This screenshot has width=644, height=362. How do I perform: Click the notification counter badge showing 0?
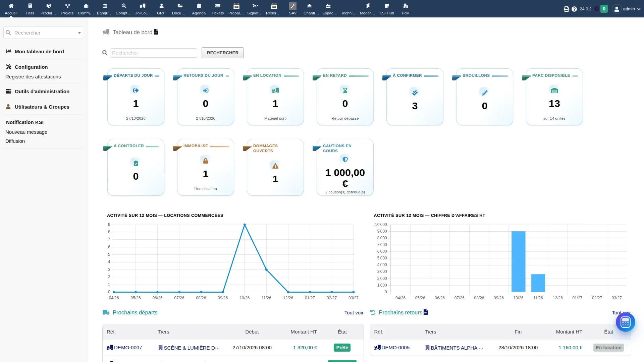coord(604,9)
